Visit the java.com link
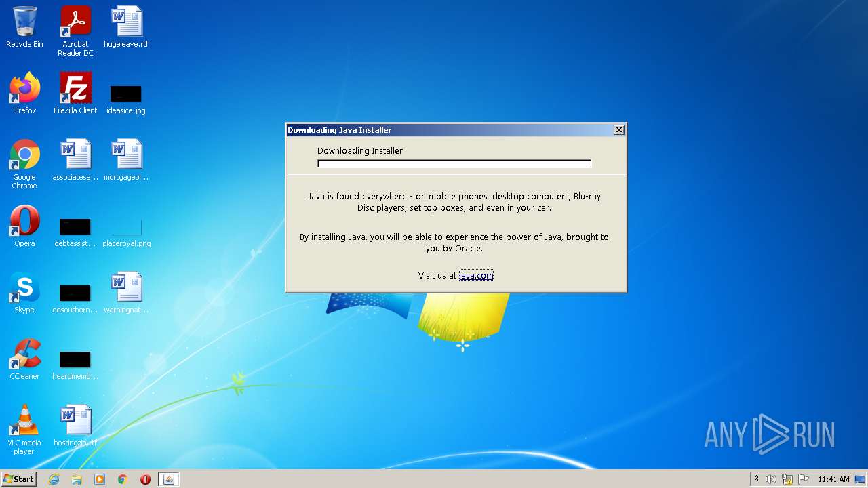The image size is (868, 488). click(x=476, y=275)
